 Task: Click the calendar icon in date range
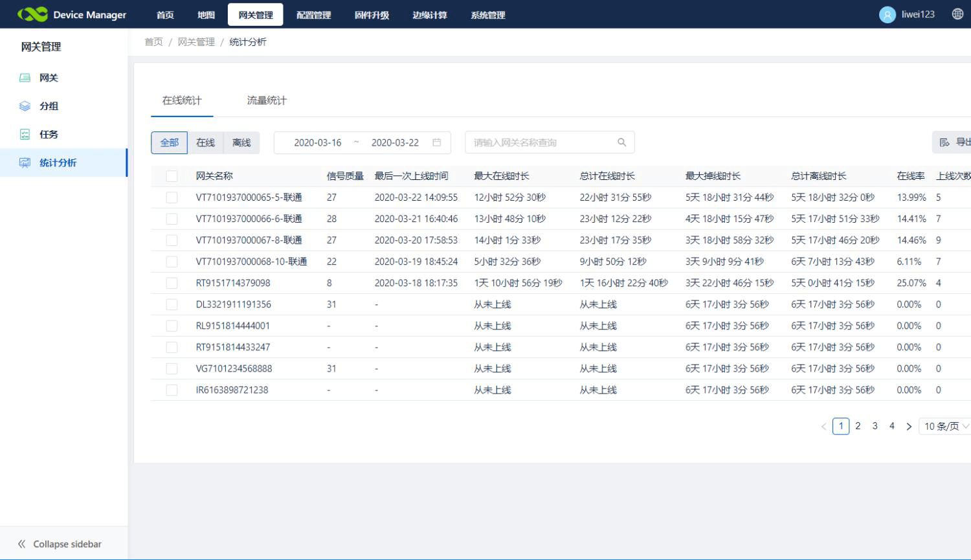coord(437,142)
